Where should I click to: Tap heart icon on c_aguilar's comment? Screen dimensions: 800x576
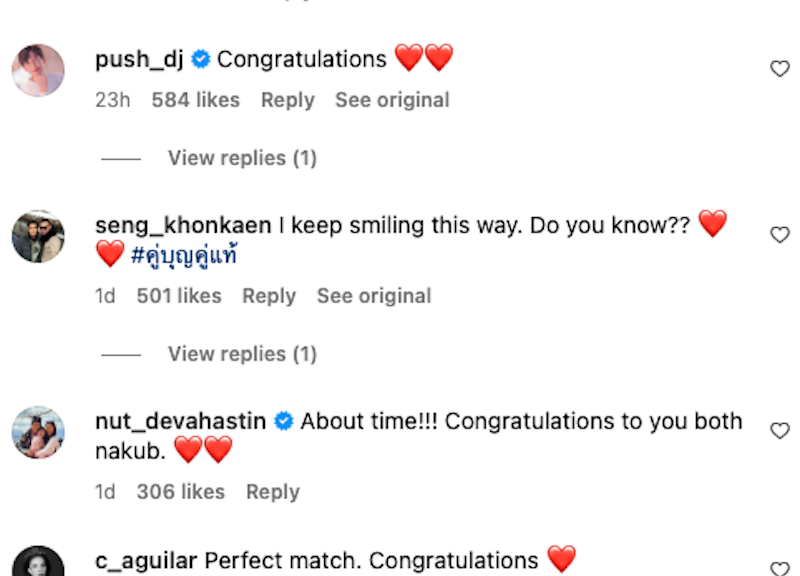coord(780,568)
